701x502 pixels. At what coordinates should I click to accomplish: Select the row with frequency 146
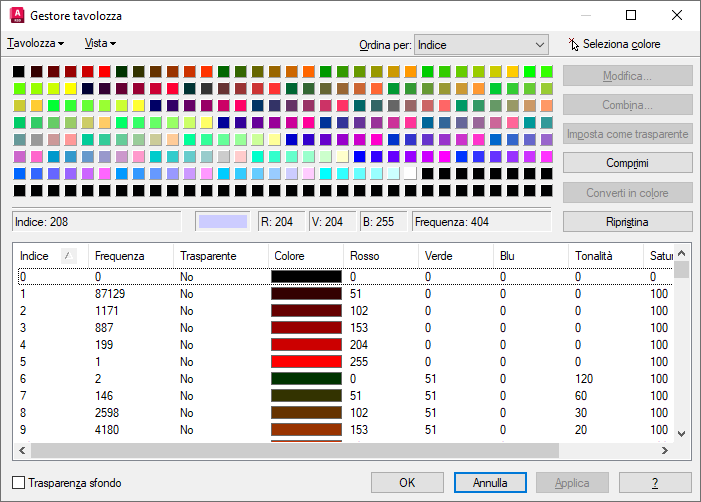coord(345,396)
